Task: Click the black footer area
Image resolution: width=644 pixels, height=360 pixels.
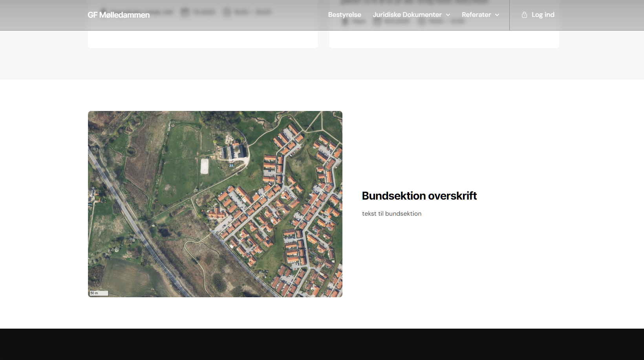Action: [322, 344]
